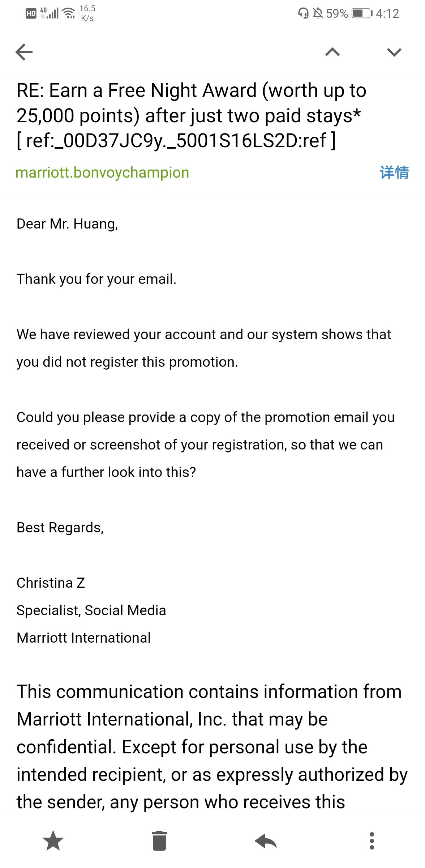The width and height of the screenshot is (425, 868).
Task: Tap the headphone status icon
Action: pos(303,14)
